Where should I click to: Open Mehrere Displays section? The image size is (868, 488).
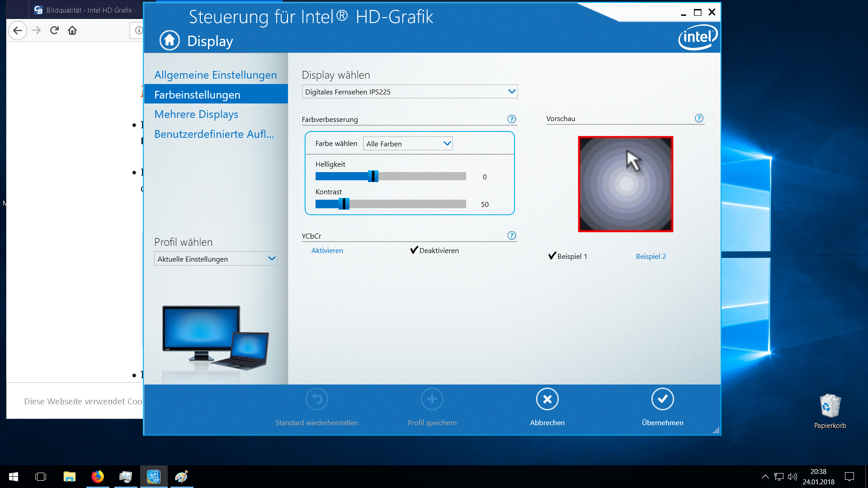pyautogui.click(x=196, y=114)
